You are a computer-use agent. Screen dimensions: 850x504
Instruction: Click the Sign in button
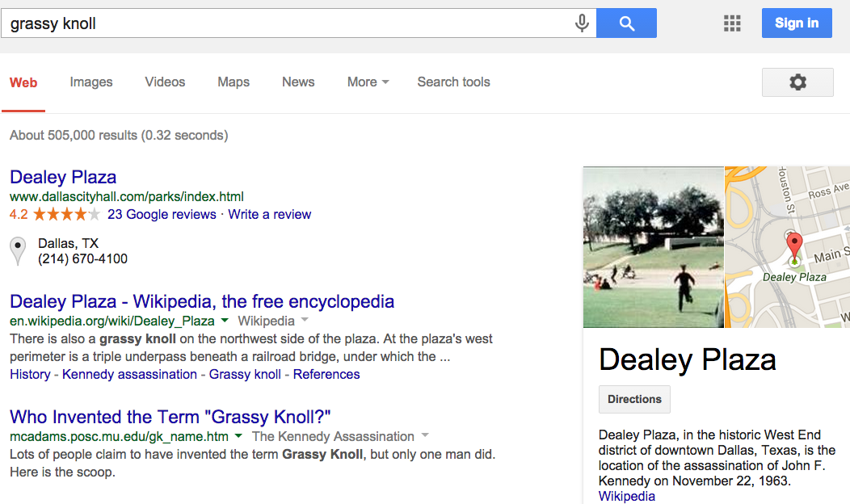797,23
